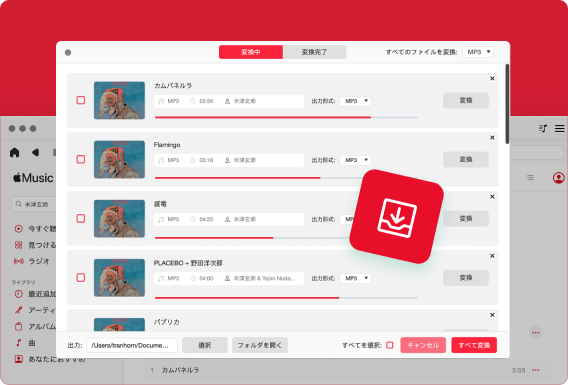Viewport: 568px width, 385px height.
Task: Open the hamburger menu icon at top right
Action: (x=560, y=128)
